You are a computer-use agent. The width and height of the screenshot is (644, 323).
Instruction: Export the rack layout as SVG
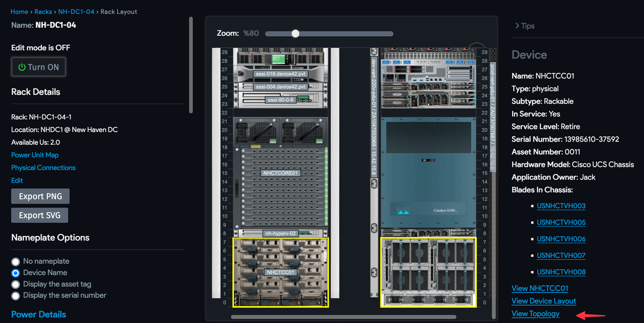point(39,215)
